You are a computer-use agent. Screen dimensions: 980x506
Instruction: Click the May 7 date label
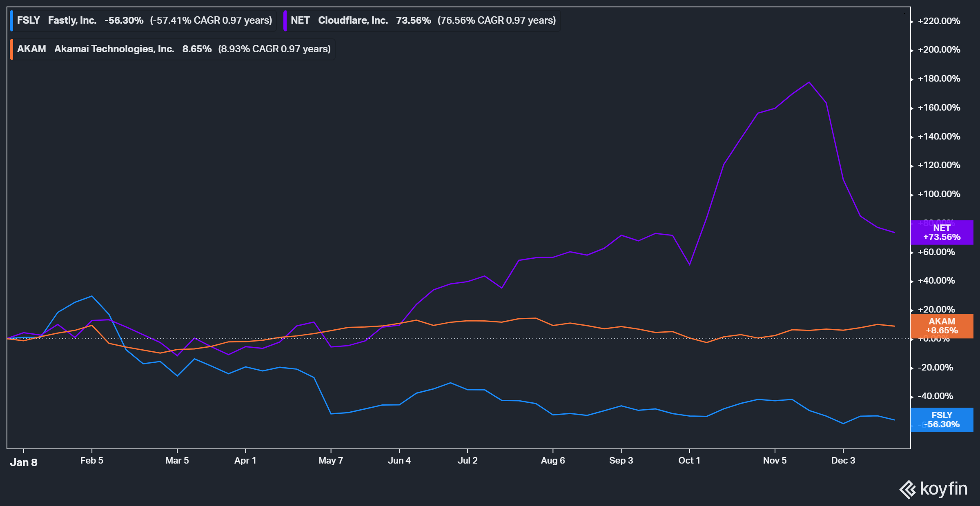331,460
